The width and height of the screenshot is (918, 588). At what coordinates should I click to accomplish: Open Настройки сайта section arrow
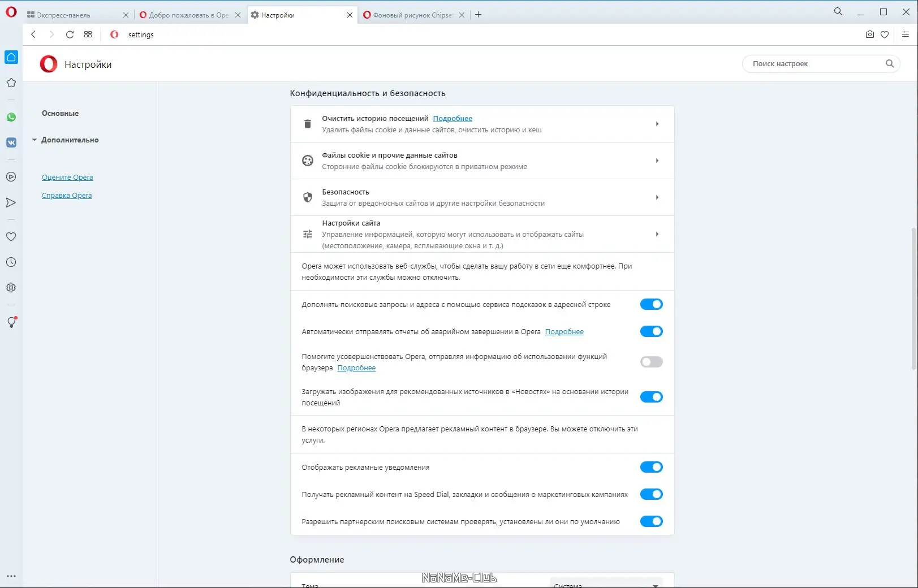pos(657,234)
